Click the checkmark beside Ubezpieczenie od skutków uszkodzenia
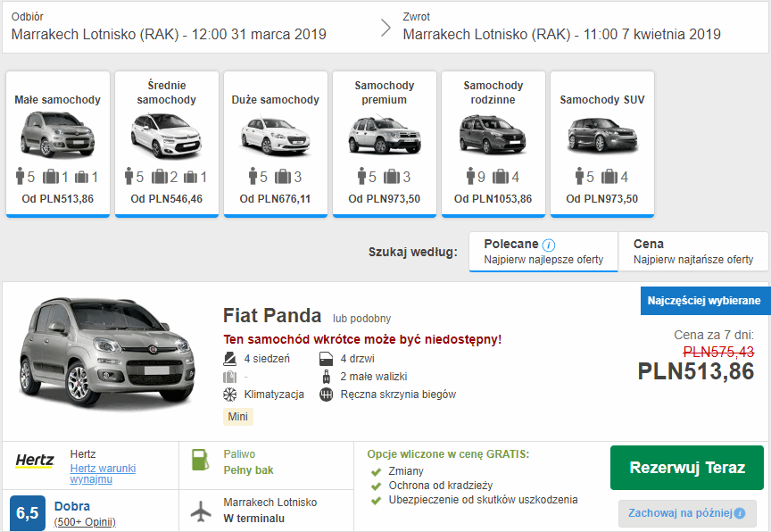Viewport: 771px width, 532px height. coord(377,501)
